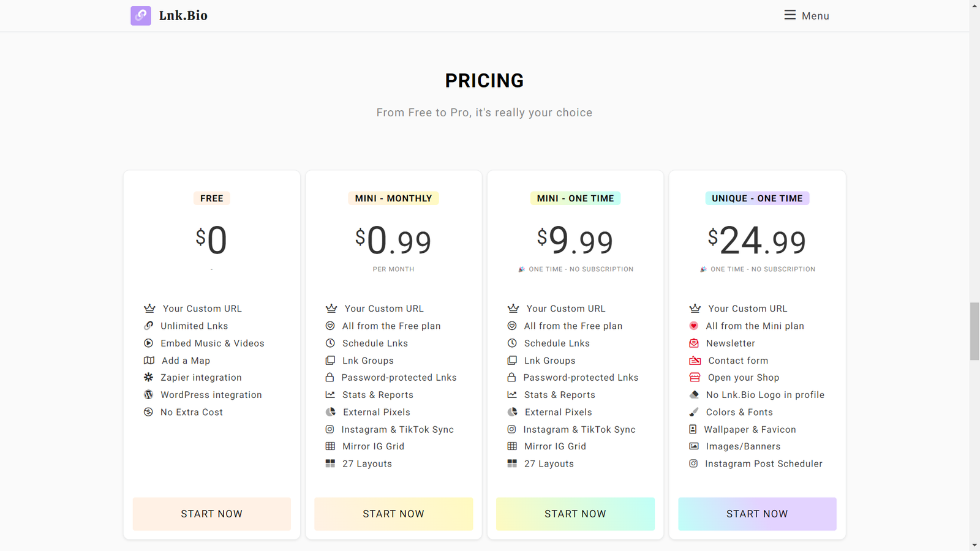Click 'All from the Mini plan' text
Viewport: 980px width, 551px height.
(755, 326)
